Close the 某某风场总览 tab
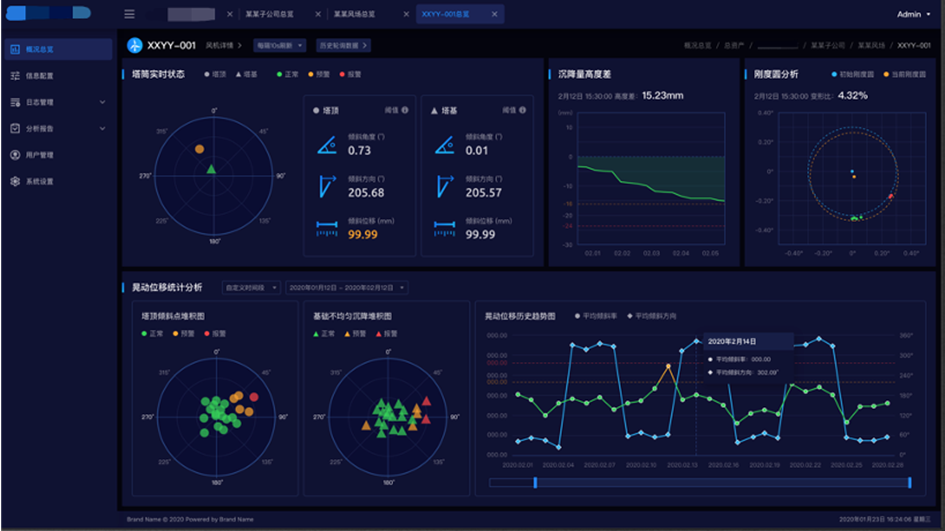 pos(406,14)
